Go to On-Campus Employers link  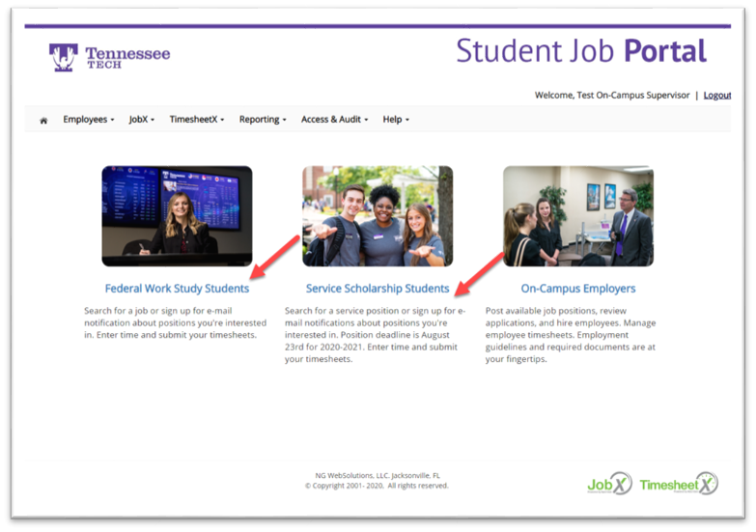pos(578,289)
